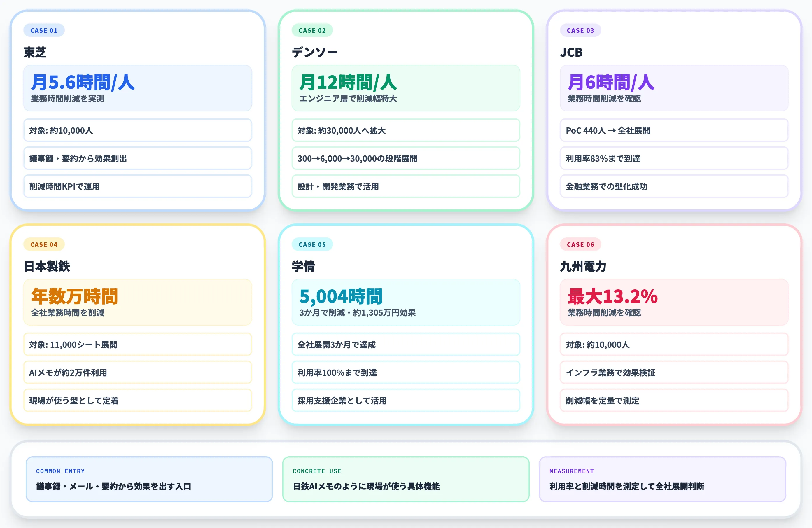Click 全社展開3か月で達成 row
The image size is (812, 528).
406,345
